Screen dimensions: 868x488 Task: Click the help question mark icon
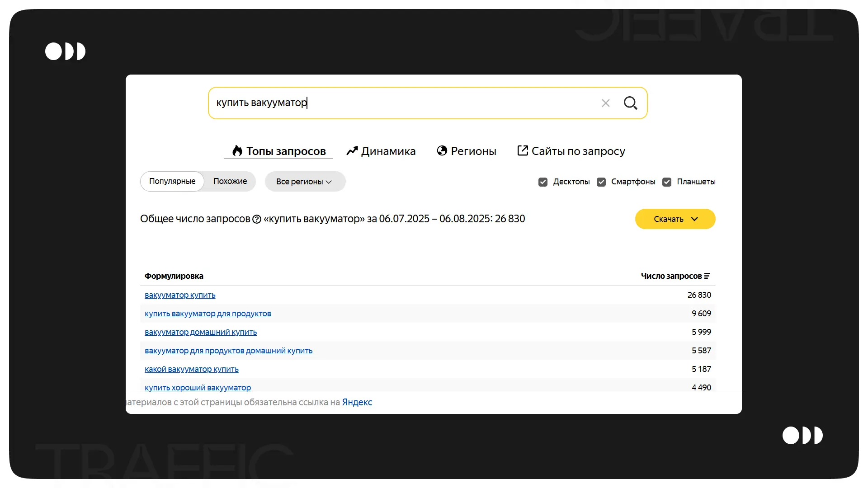click(257, 219)
